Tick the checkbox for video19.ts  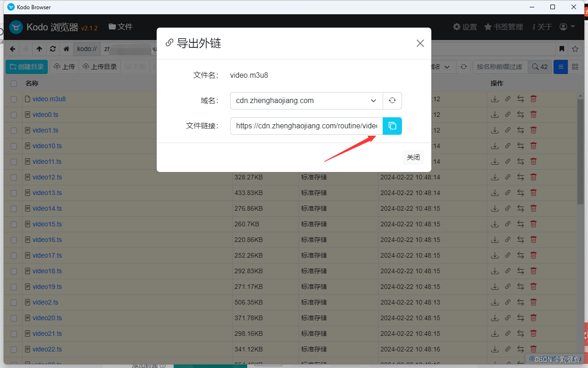coord(14,287)
